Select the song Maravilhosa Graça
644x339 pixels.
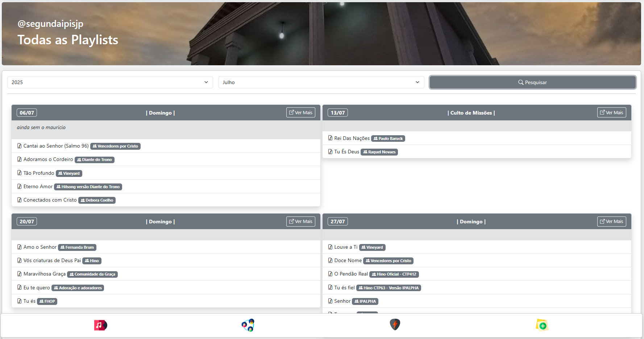coord(45,274)
